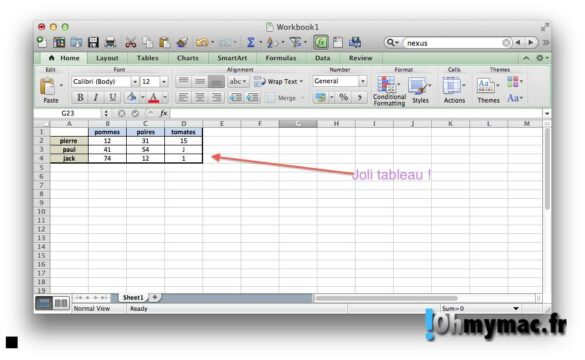Apply the fill color bucket

[131, 98]
